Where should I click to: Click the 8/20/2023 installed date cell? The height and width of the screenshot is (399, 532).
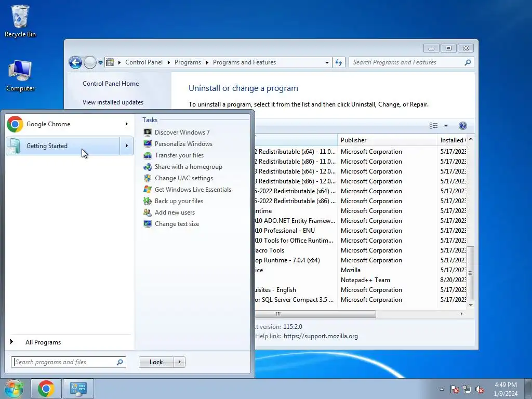coord(453,280)
